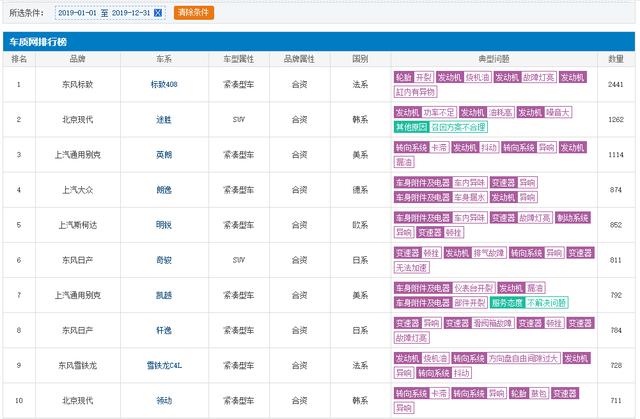This screenshot has height=419, width=640.
Task: Click the 方向盘自由间隙过大 tag in 雪铁龙C4L row
Action: point(506,358)
